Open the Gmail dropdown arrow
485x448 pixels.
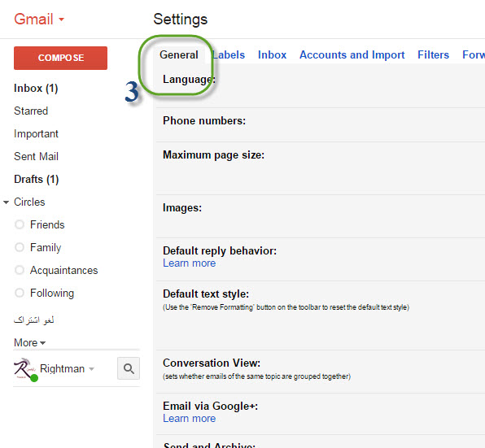pos(61,20)
